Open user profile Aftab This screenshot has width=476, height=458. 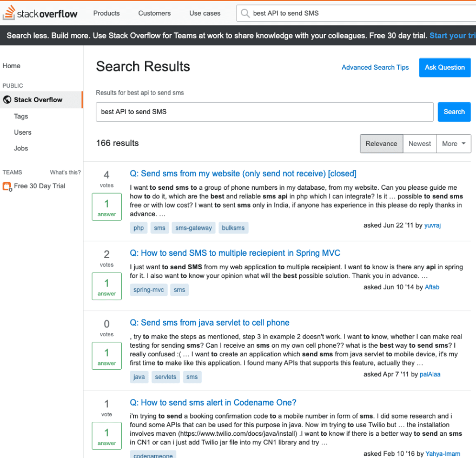(432, 287)
